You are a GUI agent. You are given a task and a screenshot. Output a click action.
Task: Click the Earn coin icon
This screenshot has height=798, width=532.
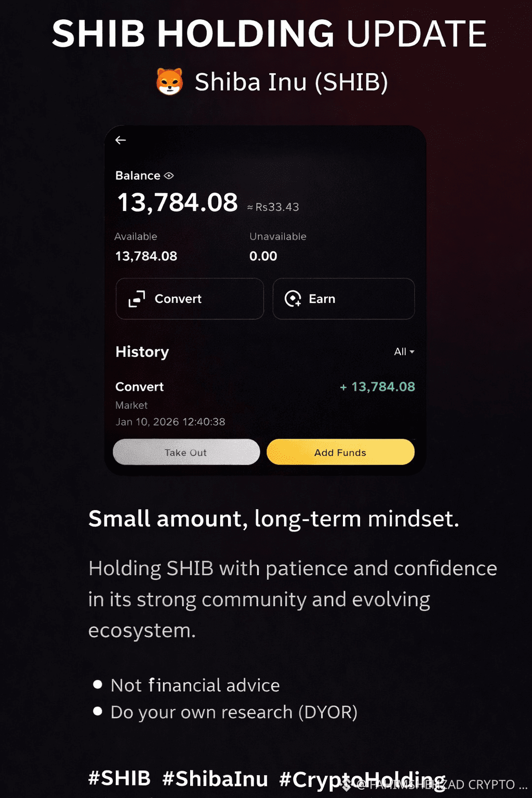(293, 299)
